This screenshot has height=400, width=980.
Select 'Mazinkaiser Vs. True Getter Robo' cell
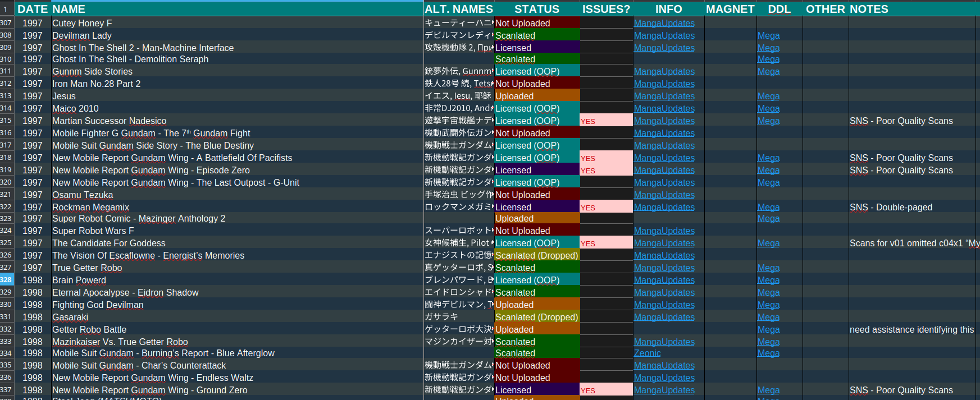[x=237, y=342]
